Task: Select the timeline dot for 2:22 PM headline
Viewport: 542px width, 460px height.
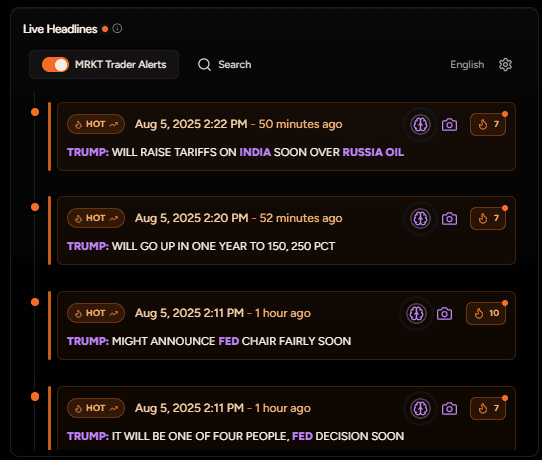Action: [35, 112]
